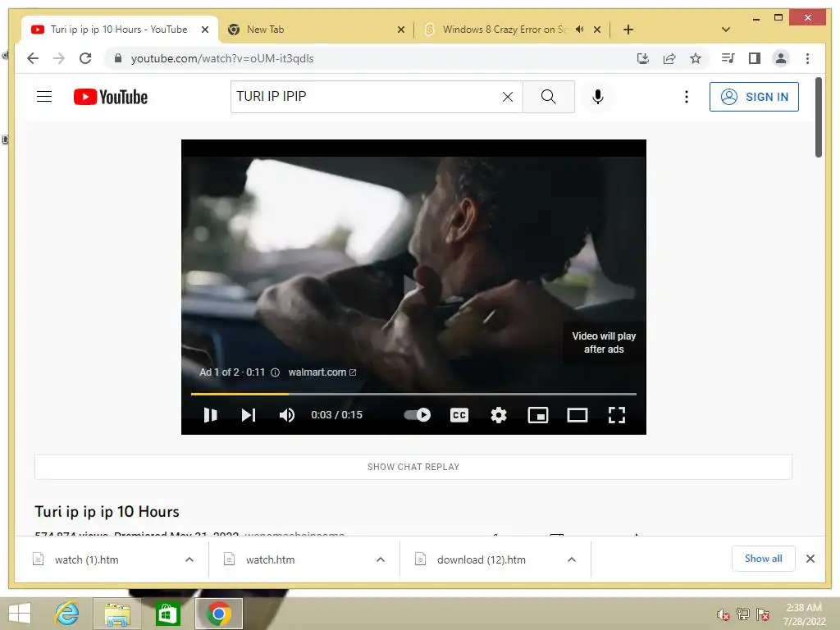The height and width of the screenshot is (630, 840).
Task: Go to YouTube home via logo
Action: point(111,97)
